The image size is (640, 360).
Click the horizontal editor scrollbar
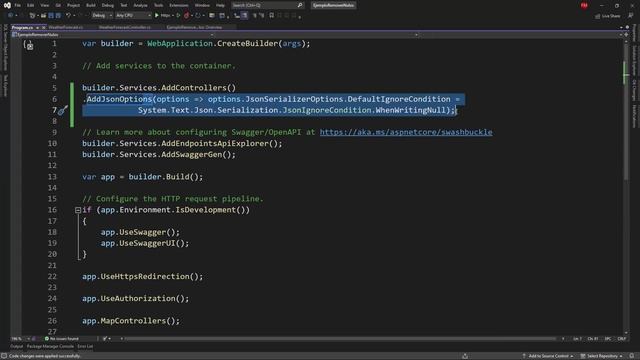(341, 338)
